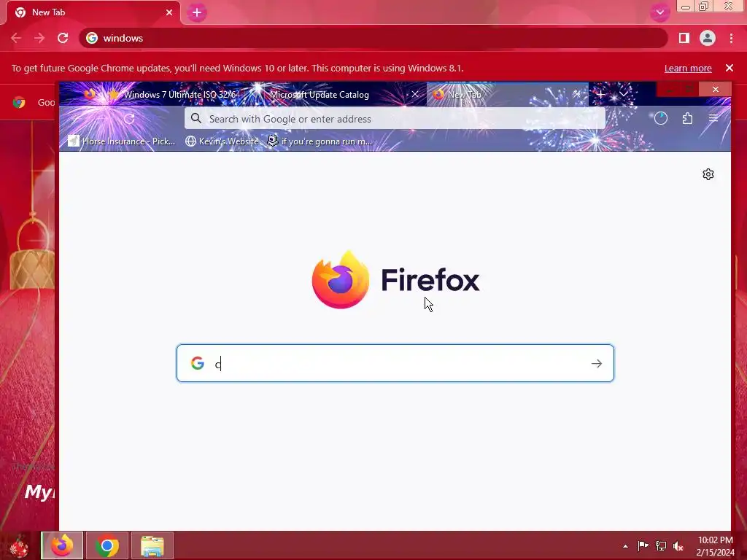Open Windows Start button ornament icon
747x560 pixels.
click(19, 545)
